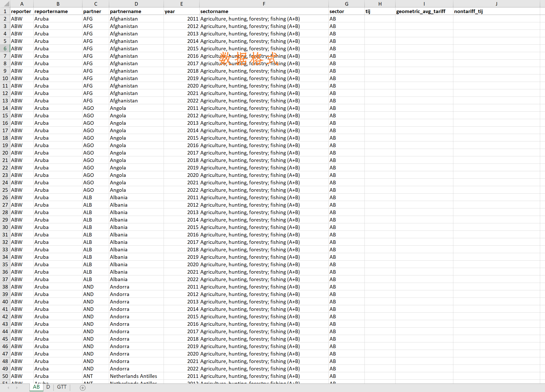Screen dimensions: 545x392
Task: Click the next sheet scroll arrow
Action: (17, 388)
